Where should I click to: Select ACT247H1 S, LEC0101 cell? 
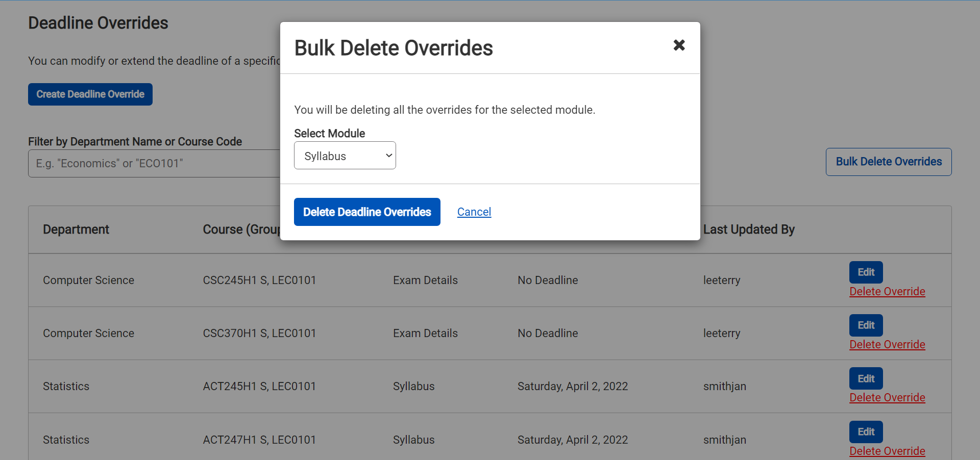(x=259, y=440)
